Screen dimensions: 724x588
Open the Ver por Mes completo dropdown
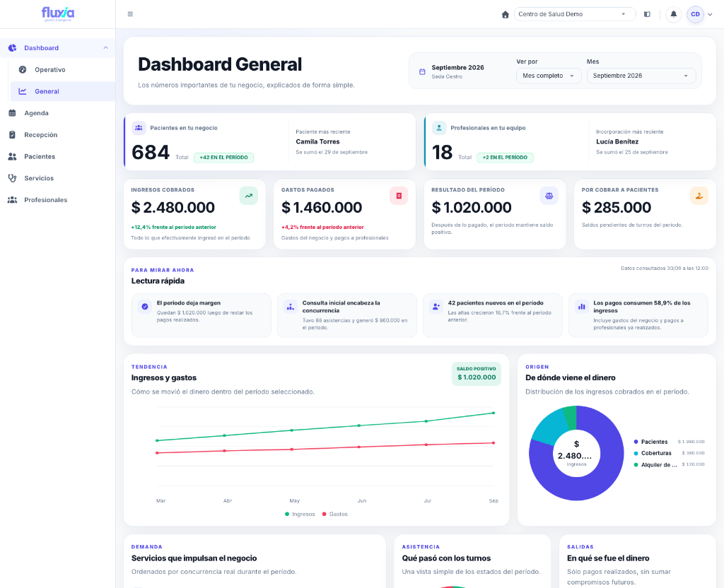549,76
